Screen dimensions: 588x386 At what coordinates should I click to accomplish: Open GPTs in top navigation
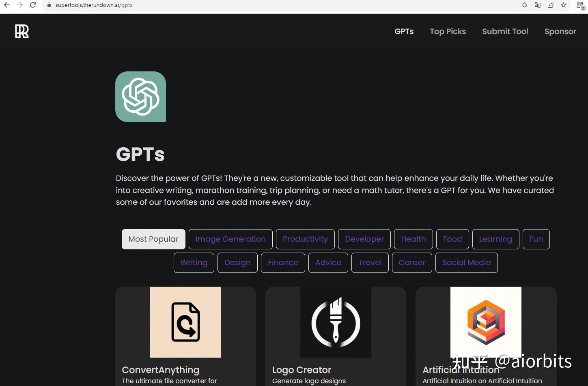[404, 31]
